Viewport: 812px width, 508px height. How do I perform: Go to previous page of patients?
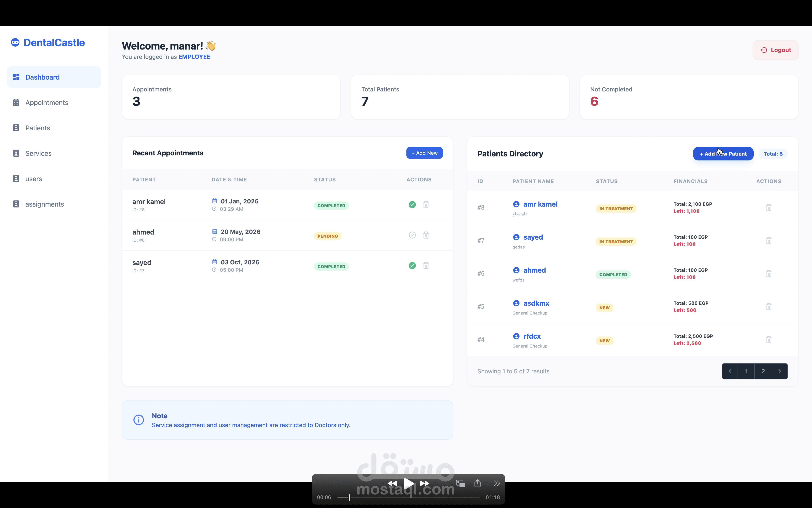730,371
